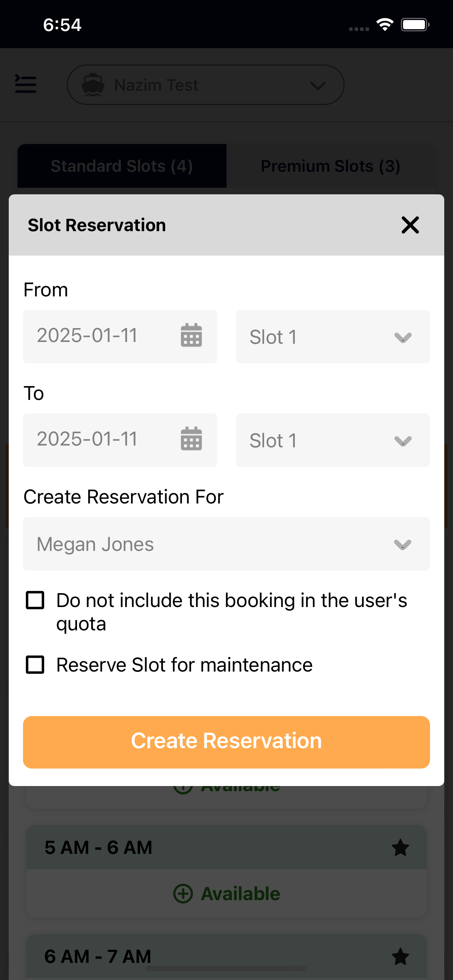Open the To date calendar icon
Image resolution: width=453 pixels, height=980 pixels.
pos(191,439)
